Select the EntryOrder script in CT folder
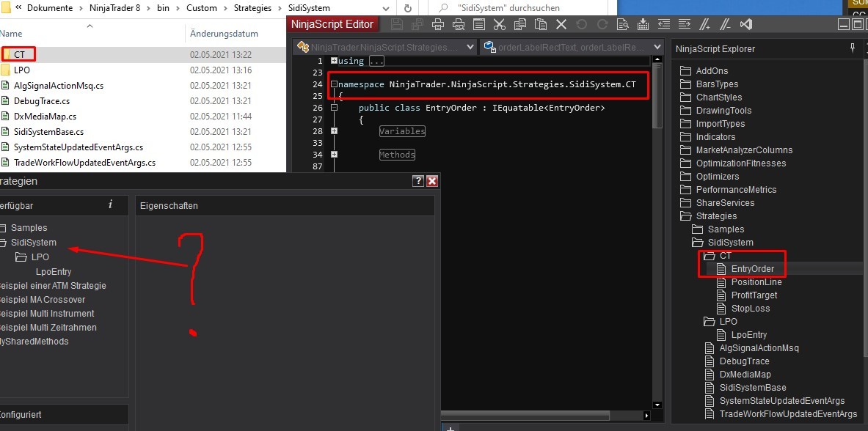The width and height of the screenshot is (868, 431). click(x=752, y=269)
